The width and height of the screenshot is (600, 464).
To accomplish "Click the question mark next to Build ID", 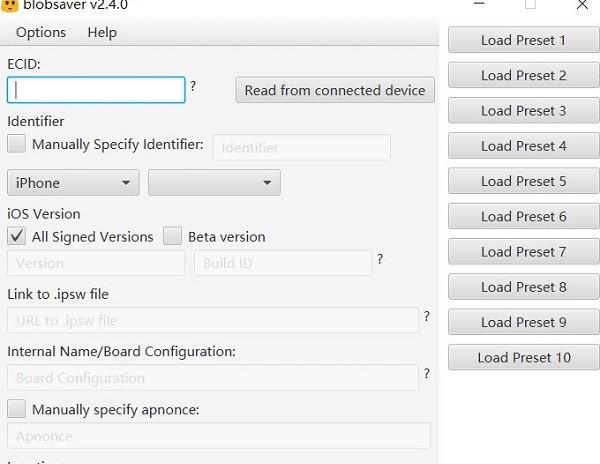I will [x=380, y=260].
